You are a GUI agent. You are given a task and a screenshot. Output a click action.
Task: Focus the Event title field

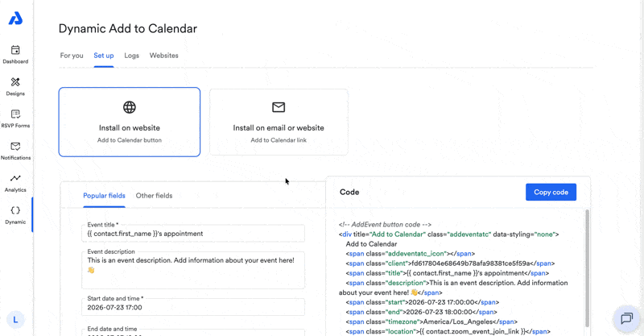[x=193, y=233]
